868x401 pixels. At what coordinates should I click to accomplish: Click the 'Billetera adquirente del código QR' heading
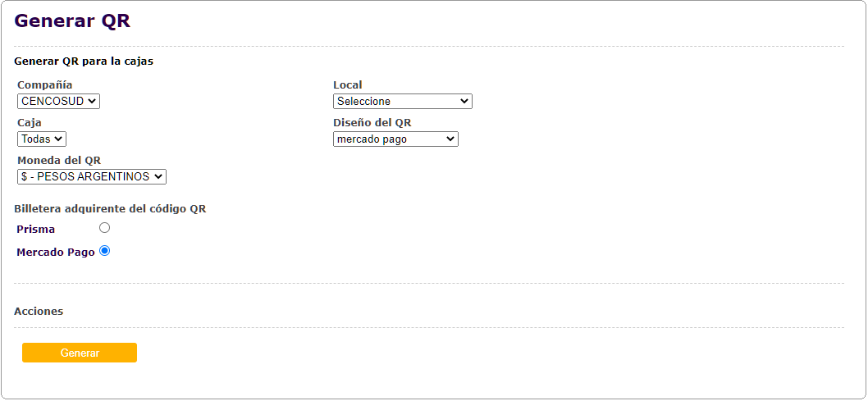click(110, 209)
